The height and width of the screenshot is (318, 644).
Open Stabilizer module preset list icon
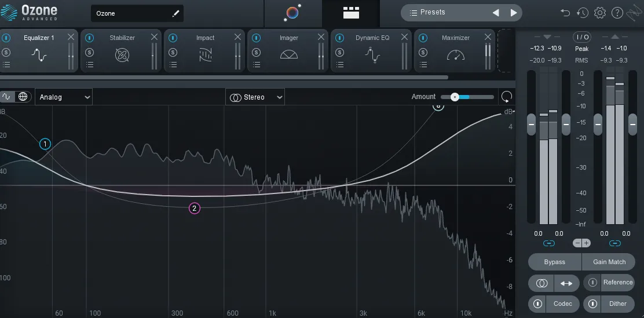(x=90, y=64)
